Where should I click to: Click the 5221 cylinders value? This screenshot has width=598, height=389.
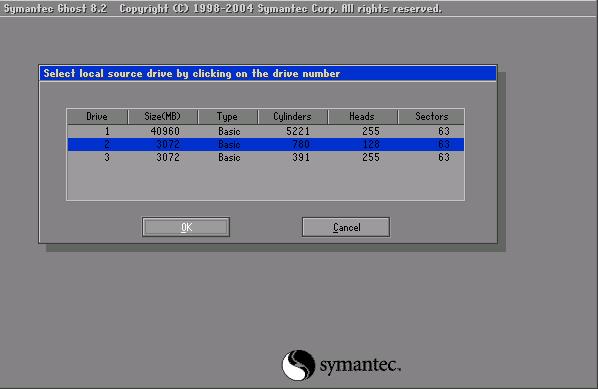pos(298,131)
